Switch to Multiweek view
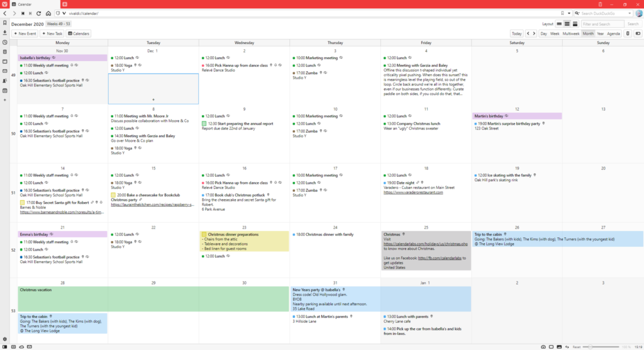644x350 pixels. pos(571,34)
